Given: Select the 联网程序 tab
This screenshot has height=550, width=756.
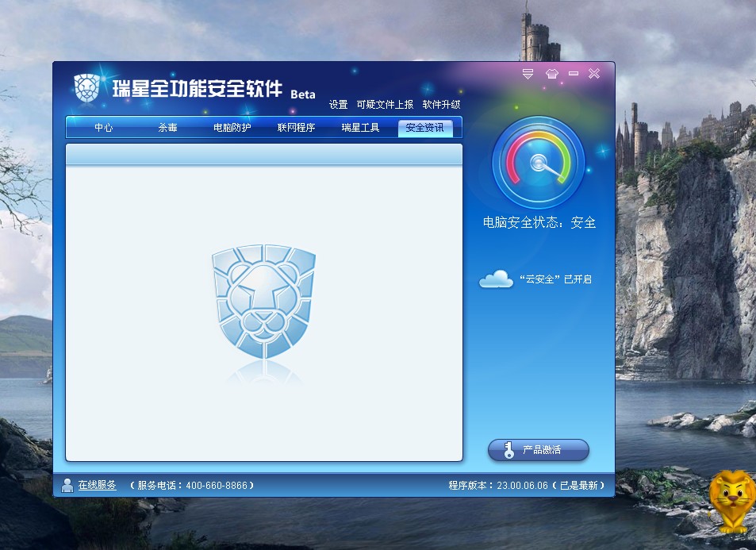Looking at the screenshot, I should tap(296, 127).
